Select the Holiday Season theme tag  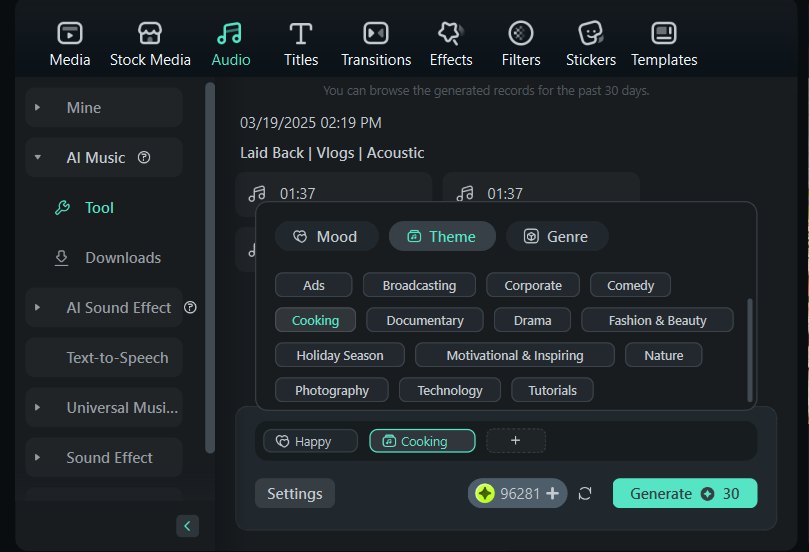(339, 355)
